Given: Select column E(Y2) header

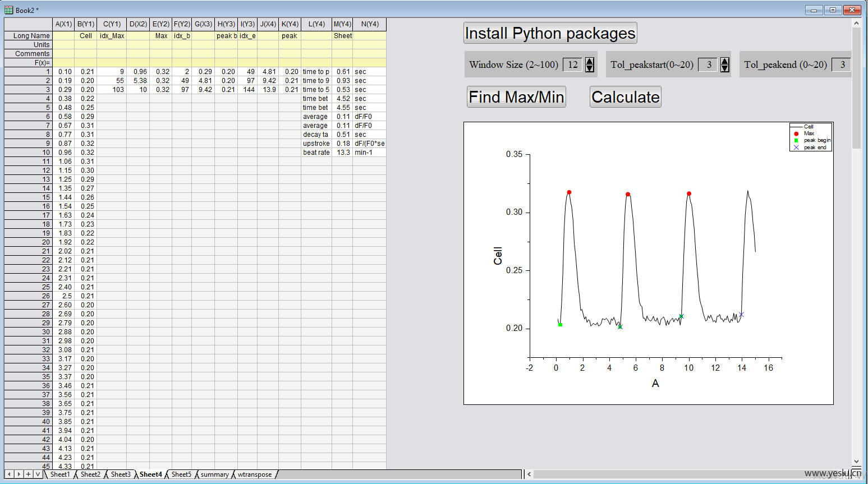Looking at the screenshot, I should (161, 24).
